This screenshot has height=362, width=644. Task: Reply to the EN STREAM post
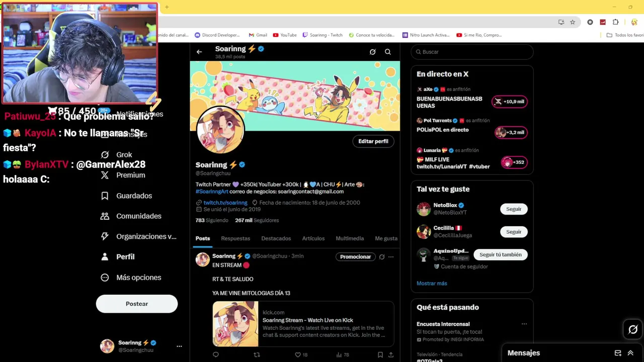coord(216,354)
